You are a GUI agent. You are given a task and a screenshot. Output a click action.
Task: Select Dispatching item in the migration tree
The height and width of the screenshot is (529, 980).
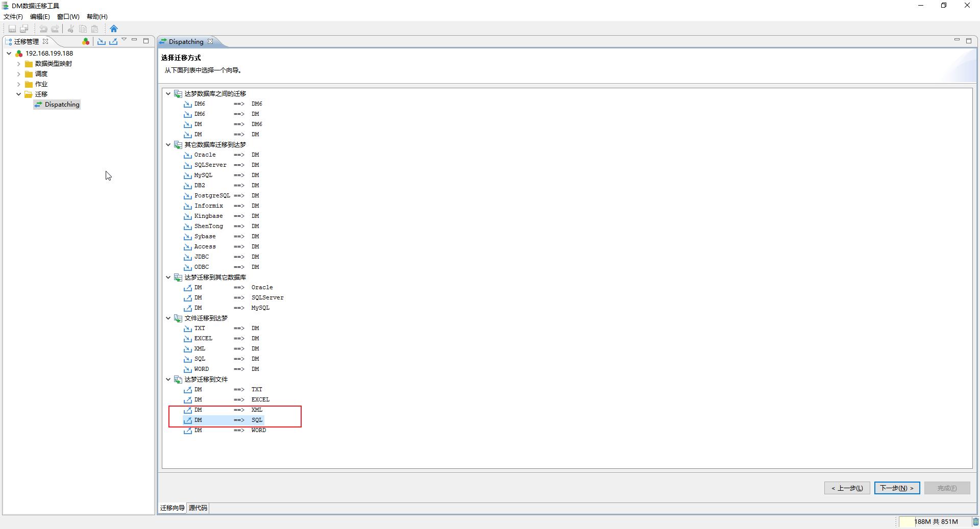57,105
